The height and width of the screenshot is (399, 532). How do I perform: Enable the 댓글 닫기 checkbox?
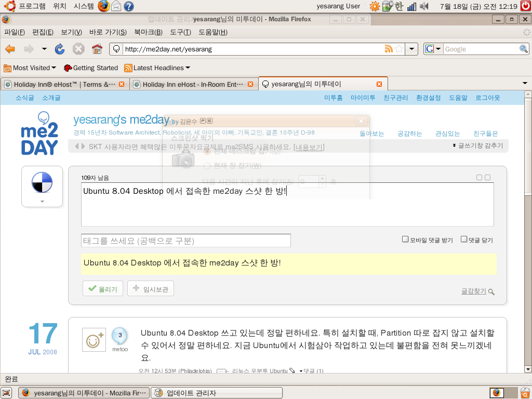tap(464, 239)
